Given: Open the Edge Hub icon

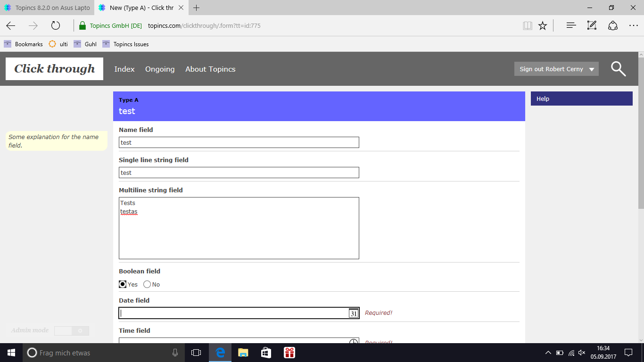Looking at the screenshot, I should (x=571, y=26).
